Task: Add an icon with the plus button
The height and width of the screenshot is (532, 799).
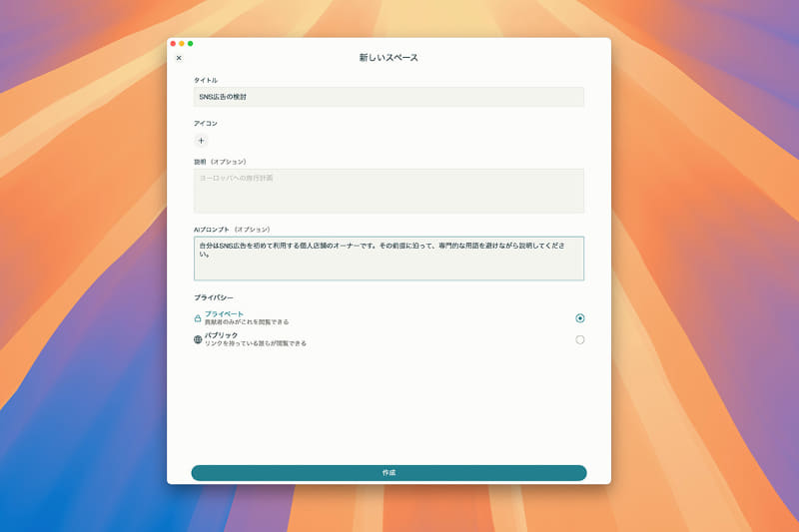Action: coord(201,141)
